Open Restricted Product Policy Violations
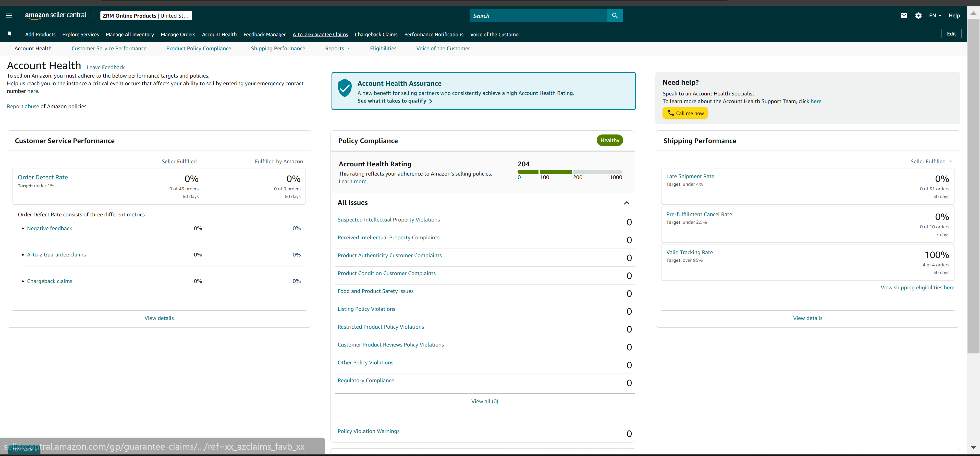The width and height of the screenshot is (980, 456). coord(381,327)
